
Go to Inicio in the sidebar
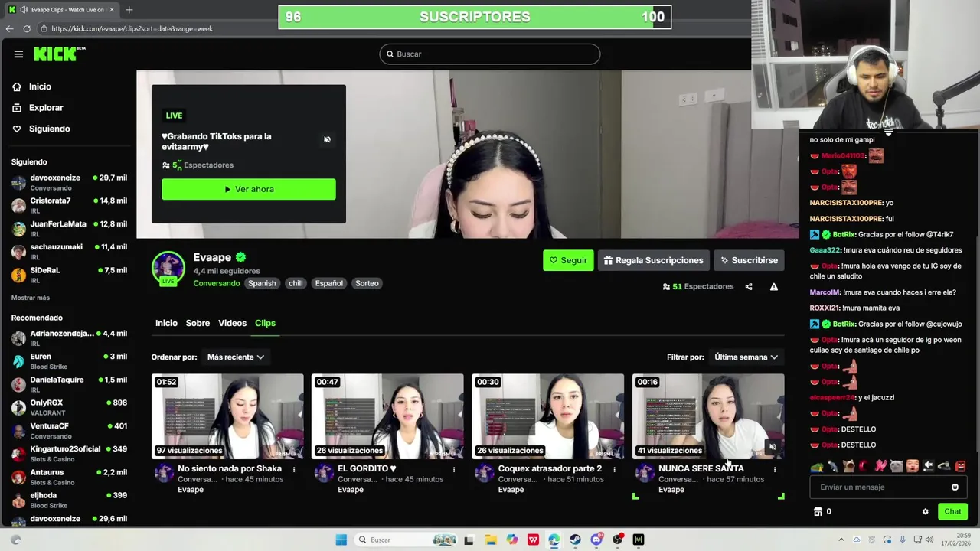pyautogui.click(x=32, y=87)
